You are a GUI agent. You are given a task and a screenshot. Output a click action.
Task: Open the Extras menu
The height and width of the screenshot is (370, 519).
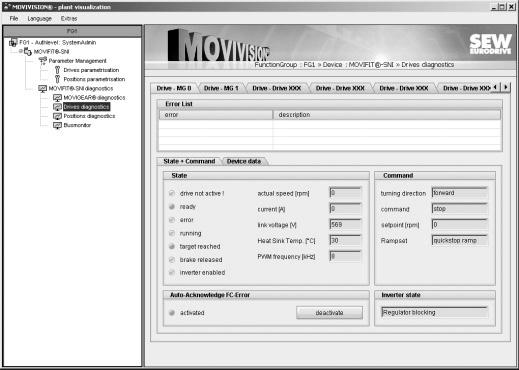69,19
